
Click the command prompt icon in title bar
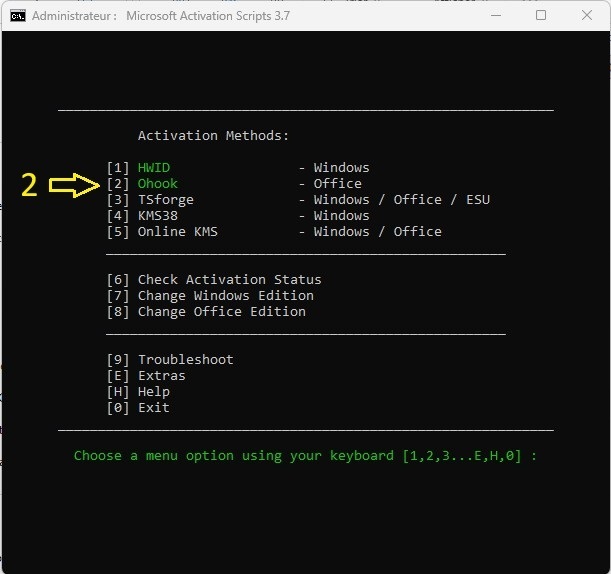(x=18, y=16)
